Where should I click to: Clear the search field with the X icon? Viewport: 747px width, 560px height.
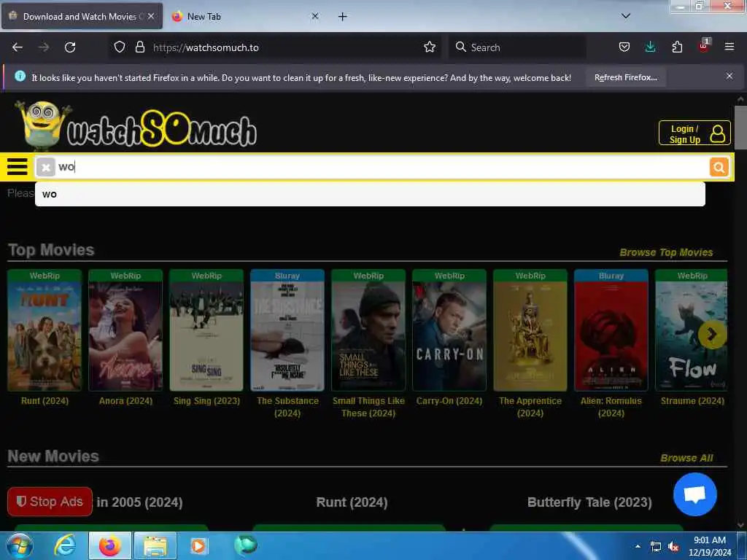coord(46,167)
